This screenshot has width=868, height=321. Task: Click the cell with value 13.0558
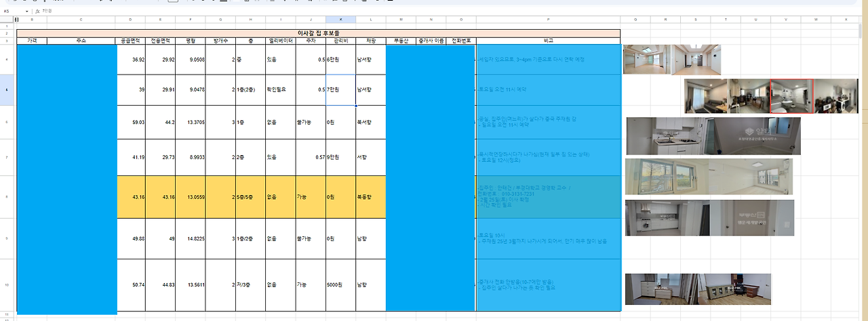coord(191,196)
